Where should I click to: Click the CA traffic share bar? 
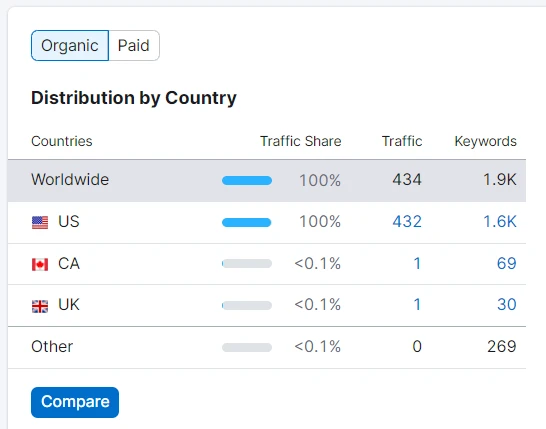click(x=247, y=264)
